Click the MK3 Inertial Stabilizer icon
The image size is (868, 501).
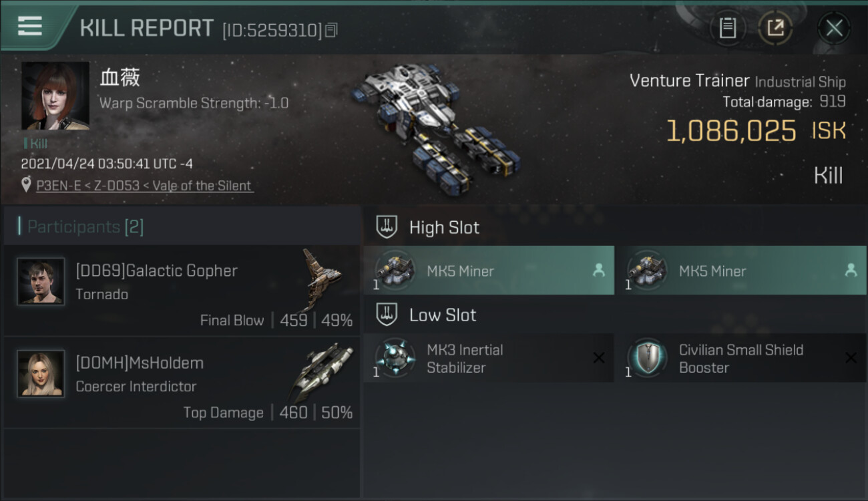394,358
